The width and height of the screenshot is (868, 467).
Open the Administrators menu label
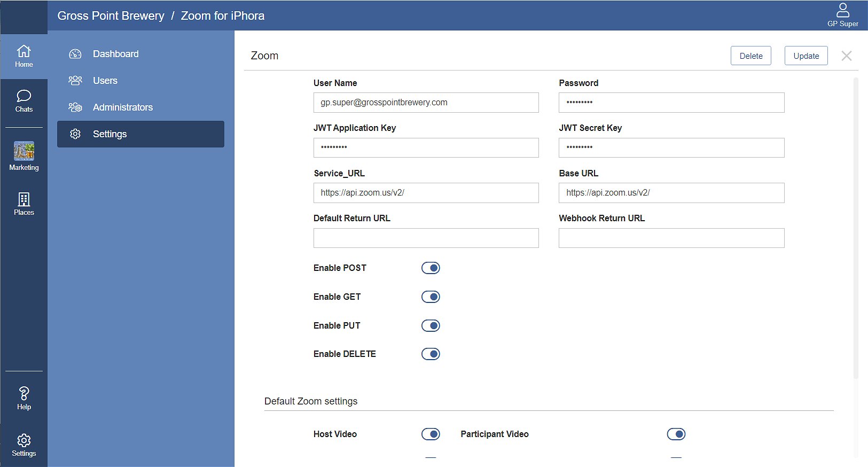[123, 107]
